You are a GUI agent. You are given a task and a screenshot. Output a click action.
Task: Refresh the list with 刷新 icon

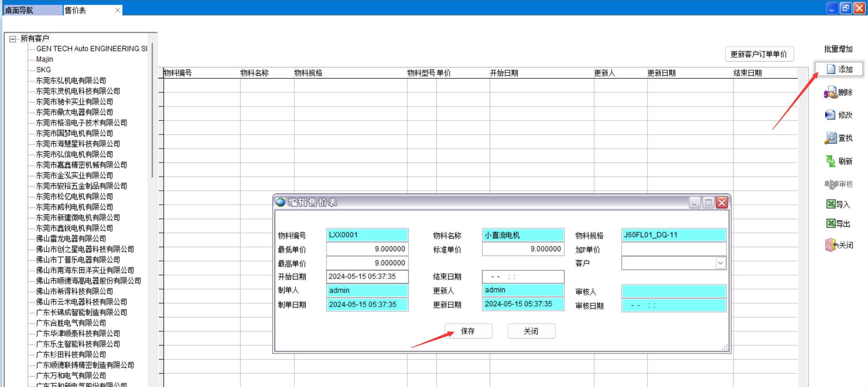(x=830, y=161)
